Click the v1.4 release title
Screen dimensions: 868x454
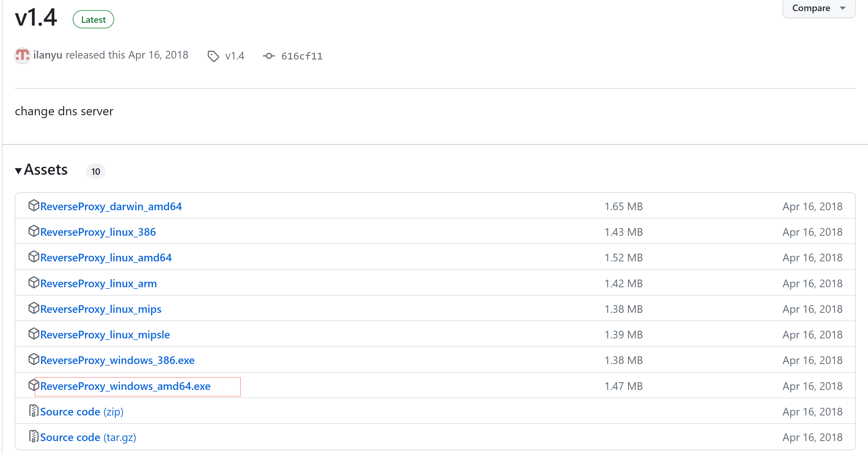(36, 17)
